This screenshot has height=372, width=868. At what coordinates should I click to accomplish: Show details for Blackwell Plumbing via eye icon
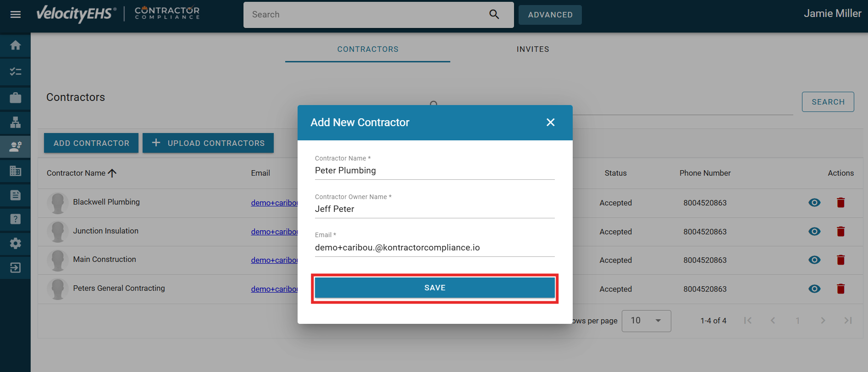(x=814, y=202)
